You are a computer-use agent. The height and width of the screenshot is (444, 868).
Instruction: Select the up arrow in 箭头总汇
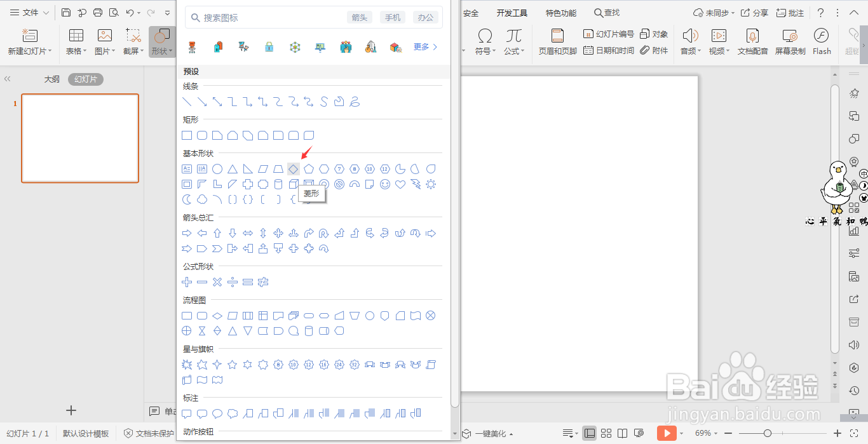click(x=217, y=233)
